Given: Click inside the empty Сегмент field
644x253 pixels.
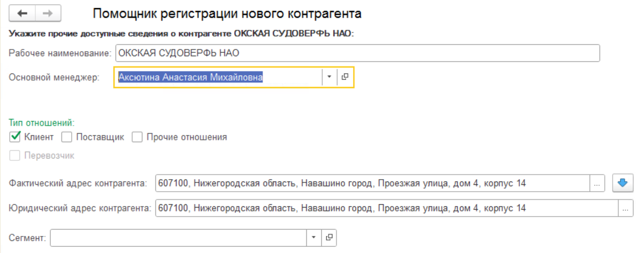Looking at the screenshot, I should tap(179, 238).
